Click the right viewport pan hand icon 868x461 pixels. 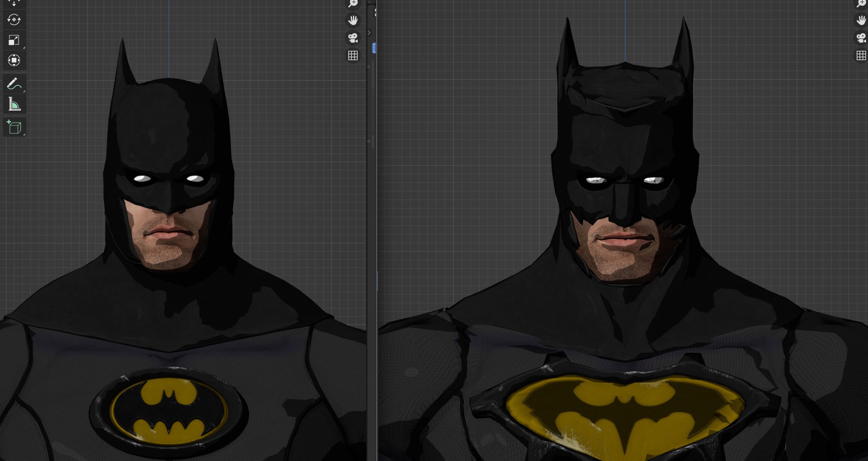pos(861,20)
